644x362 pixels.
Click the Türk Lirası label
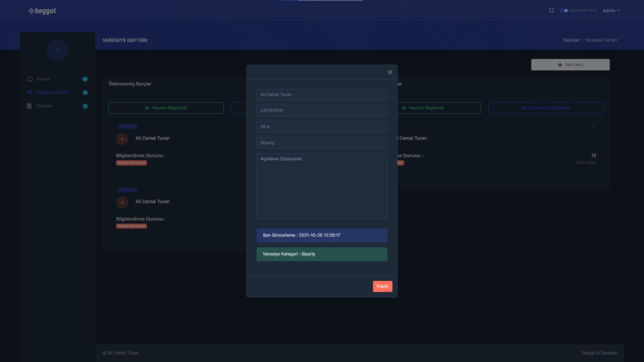click(x=586, y=163)
